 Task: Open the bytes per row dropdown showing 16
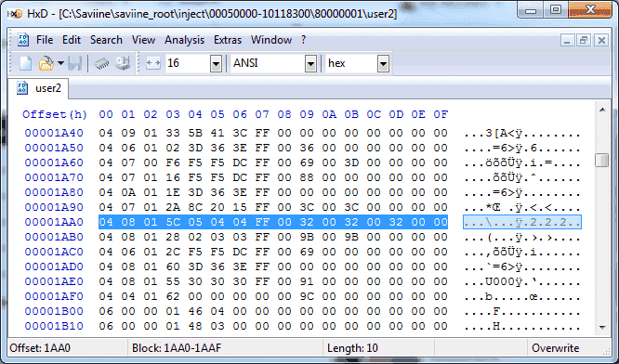coord(216,63)
